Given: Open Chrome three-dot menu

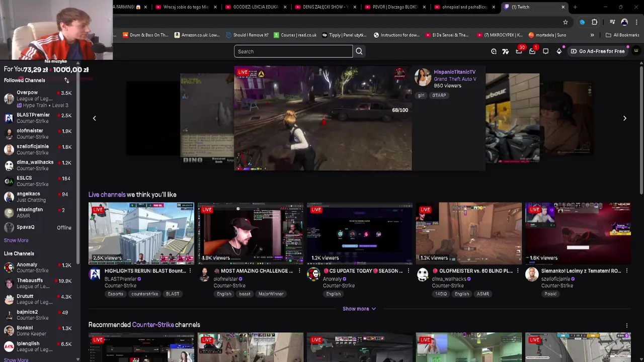Looking at the screenshot, I should [x=636, y=22].
